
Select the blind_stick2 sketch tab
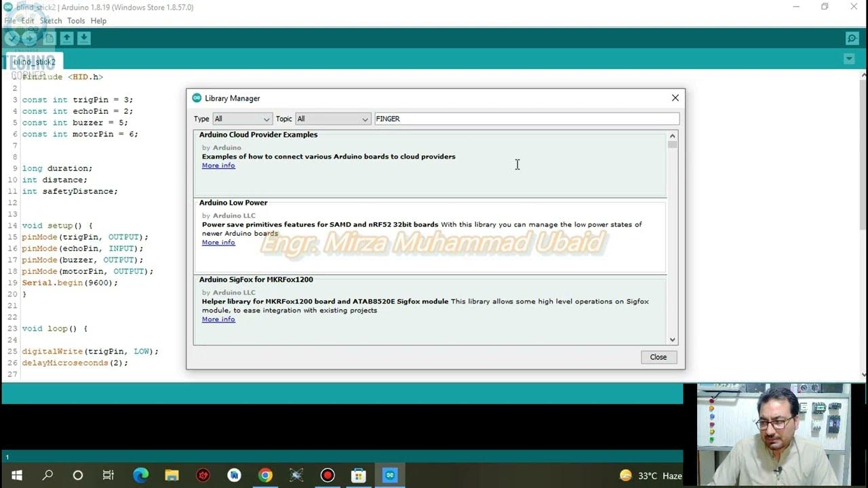point(35,61)
